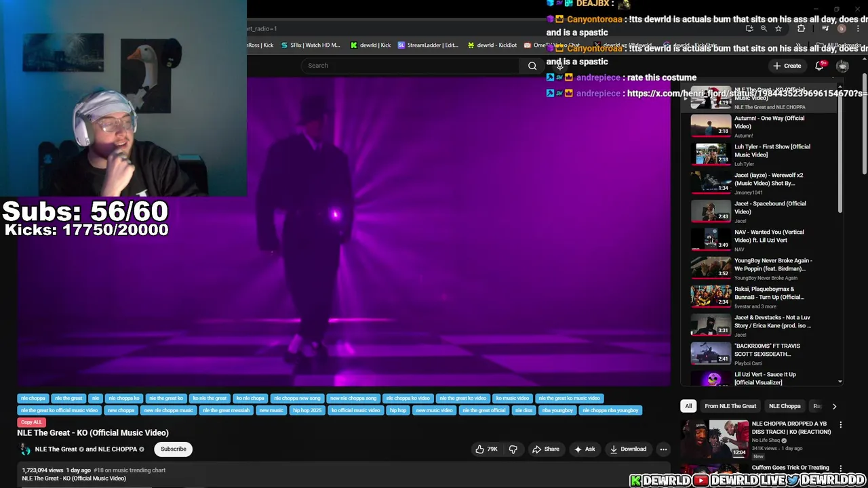Download the video with the Download button
Image resolution: width=868 pixels, height=488 pixels.
[628, 449]
